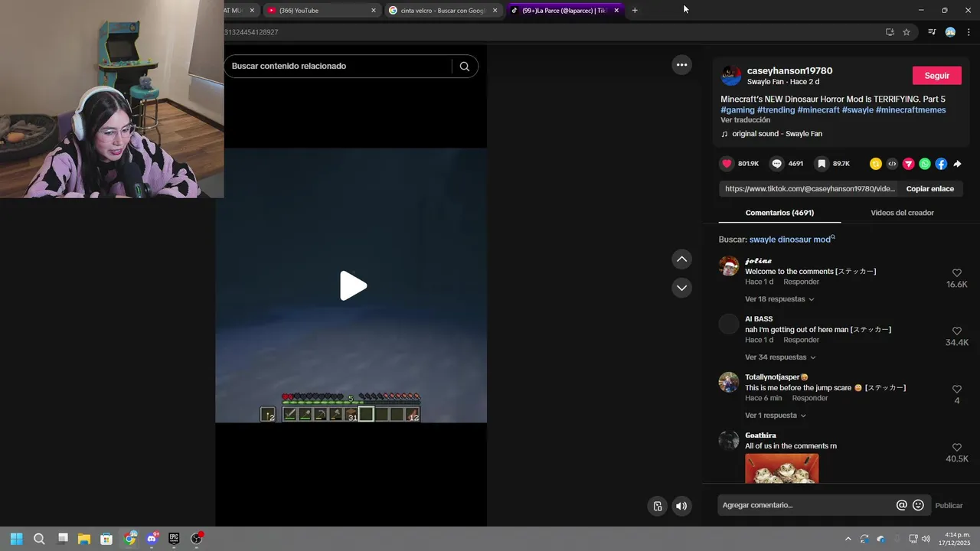Screen dimensions: 980x551
Task: Open Windows taskbar search
Action: (39, 539)
